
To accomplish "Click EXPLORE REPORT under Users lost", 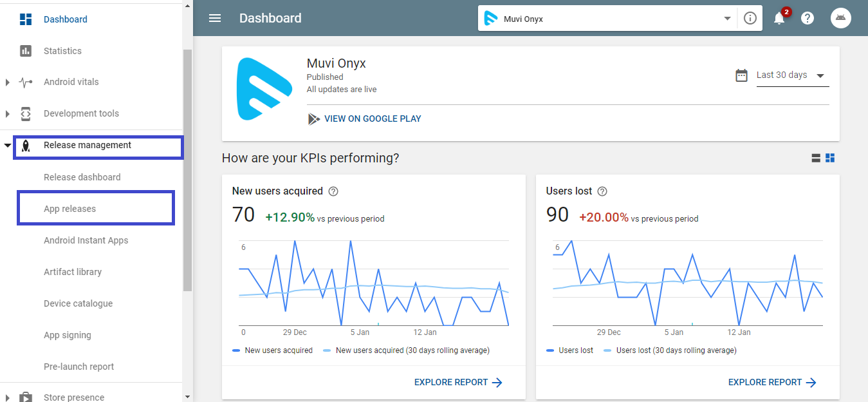I will (x=772, y=382).
